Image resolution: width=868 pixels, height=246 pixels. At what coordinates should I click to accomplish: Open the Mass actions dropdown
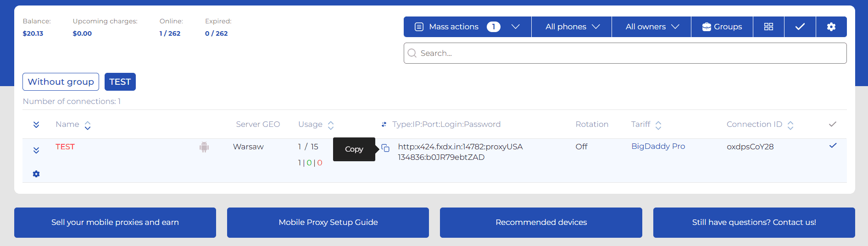click(x=467, y=27)
